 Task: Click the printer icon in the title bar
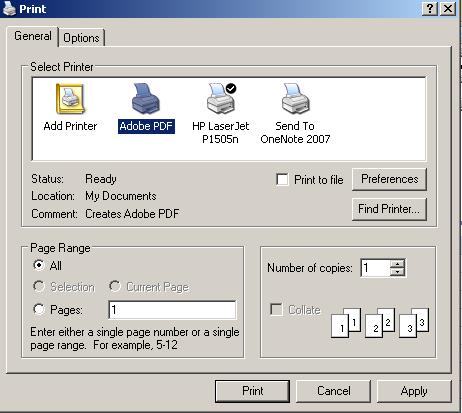pos(9,8)
